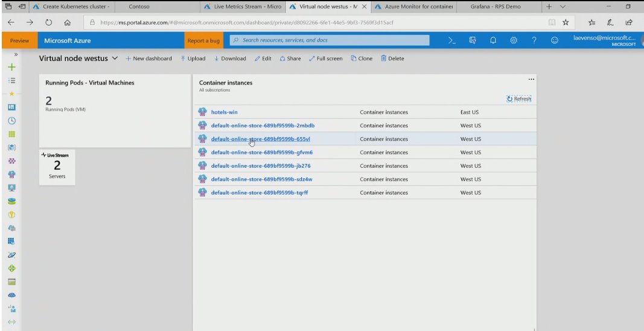Click the Virtual machines monitor icon in sidebar
The height and width of the screenshot is (331, 644).
(12, 187)
